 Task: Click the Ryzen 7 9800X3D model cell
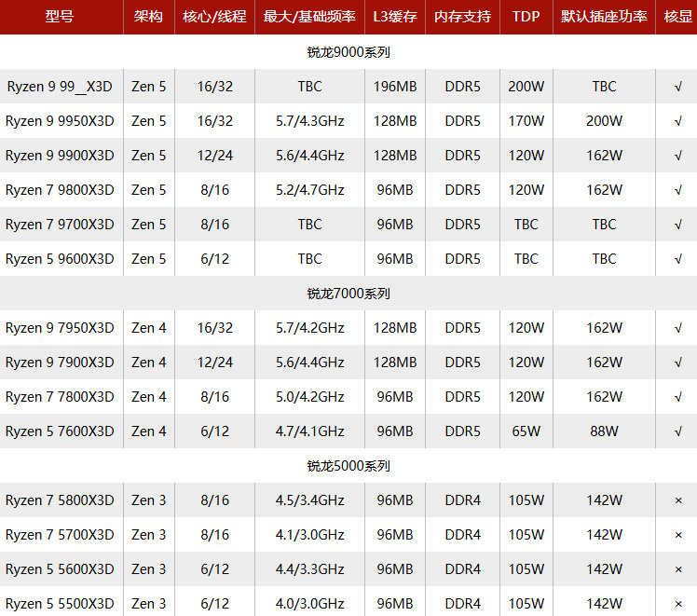60,190
